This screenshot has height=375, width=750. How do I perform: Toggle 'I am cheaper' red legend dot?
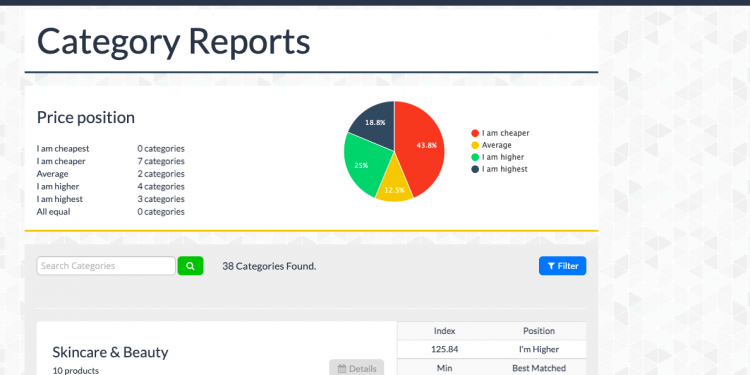[475, 133]
